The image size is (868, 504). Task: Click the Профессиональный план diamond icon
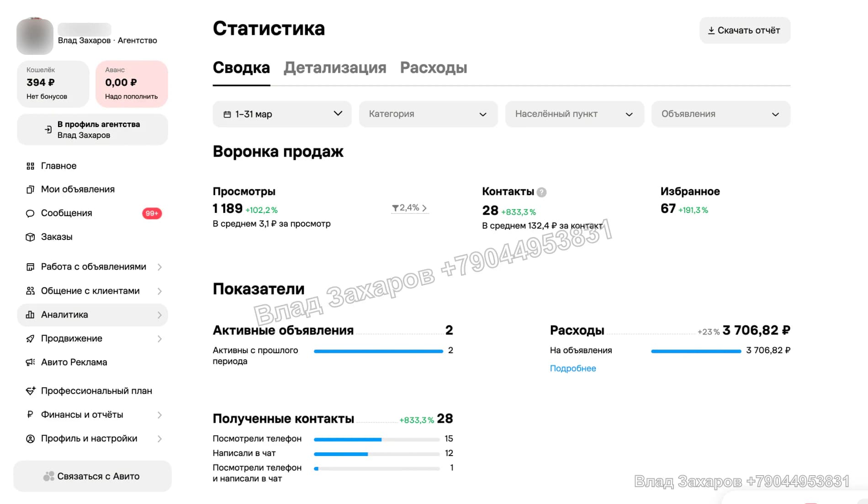[x=30, y=391]
